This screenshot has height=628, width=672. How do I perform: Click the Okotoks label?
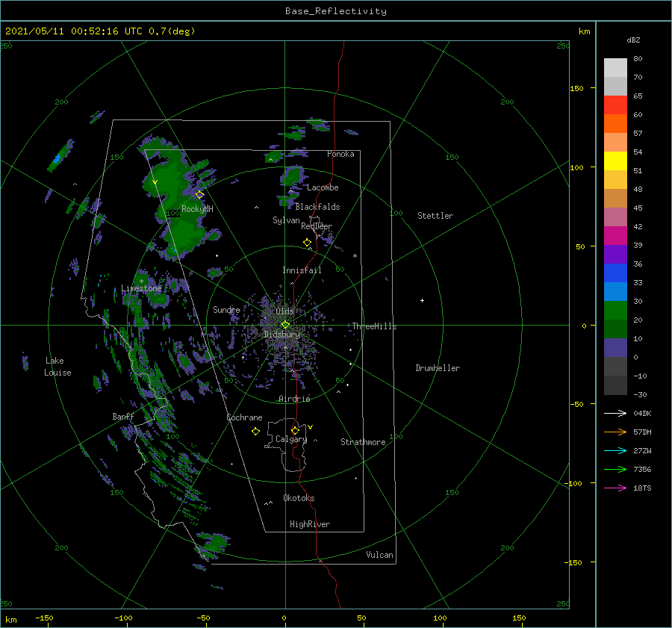299,497
